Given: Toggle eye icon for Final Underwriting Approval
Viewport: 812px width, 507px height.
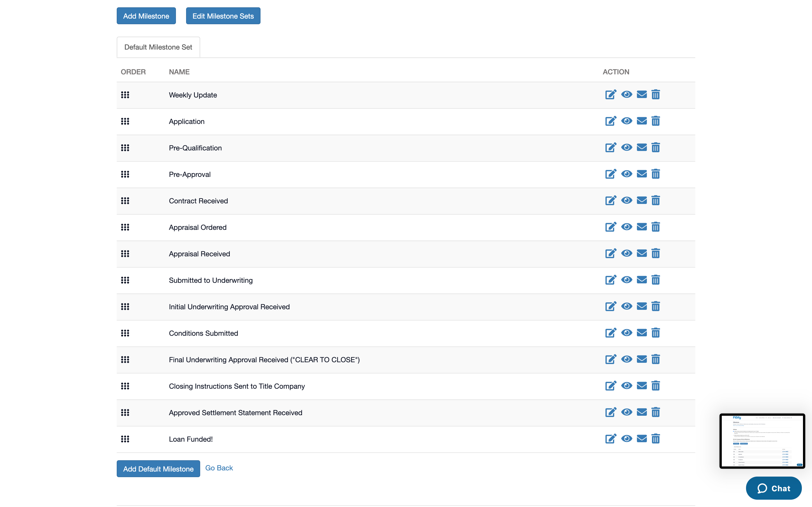Looking at the screenshot, I should point(626,359).
